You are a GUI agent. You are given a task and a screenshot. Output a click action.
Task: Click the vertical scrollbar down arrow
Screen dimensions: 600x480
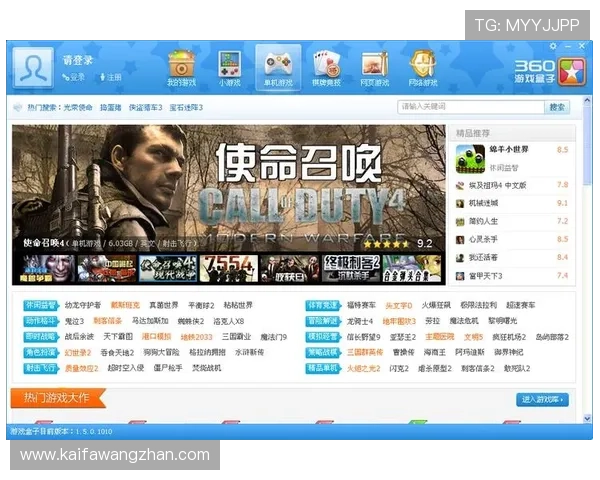587,419
